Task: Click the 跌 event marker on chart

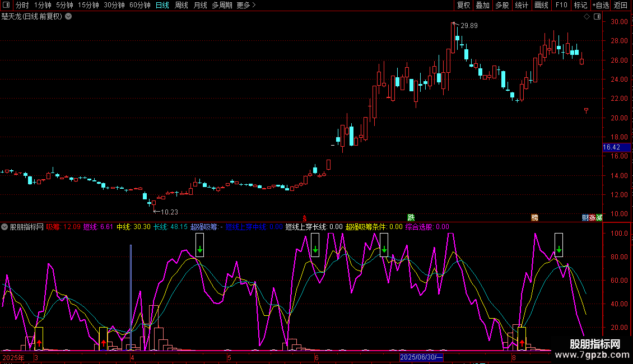Action: [411, 217]
